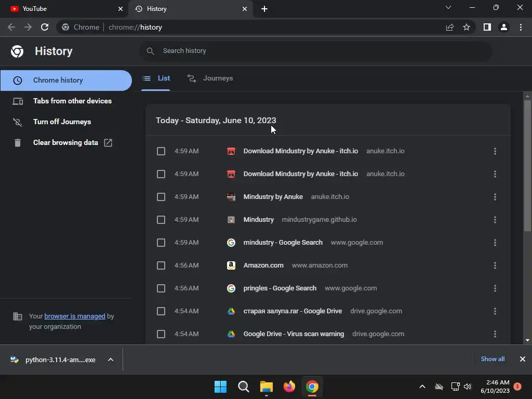Switch to the YouTube tab

point(64,9)
